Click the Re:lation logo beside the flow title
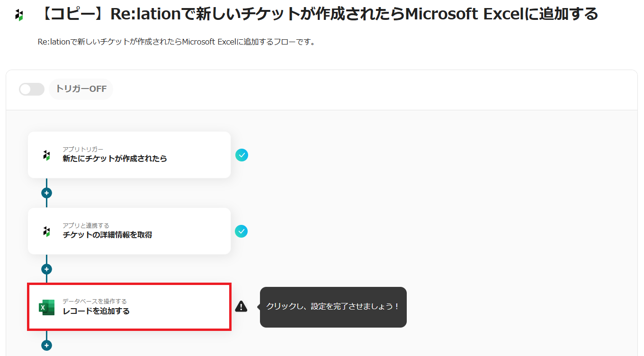644x356 pixels. [19, 15]
